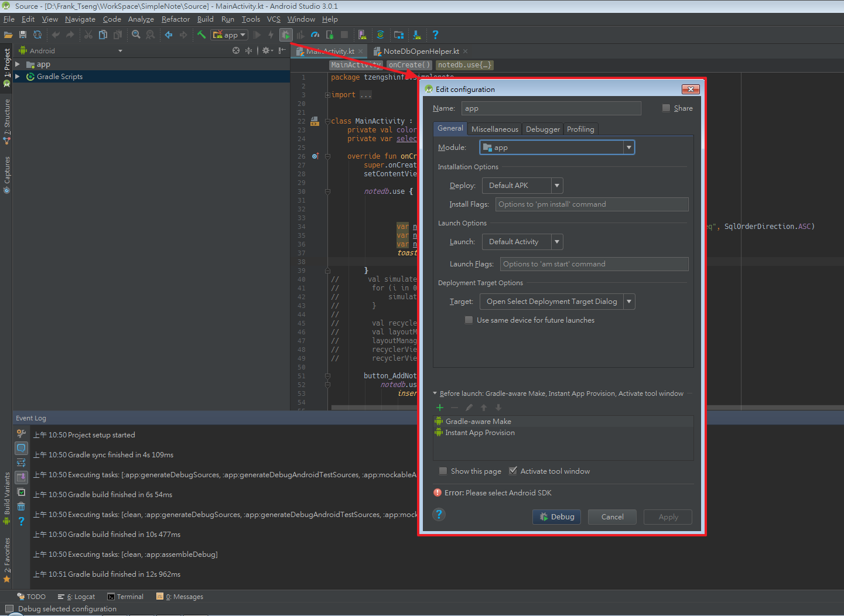Click the Debug app toolbar icon
844x616 pixels.
(286, 35)
